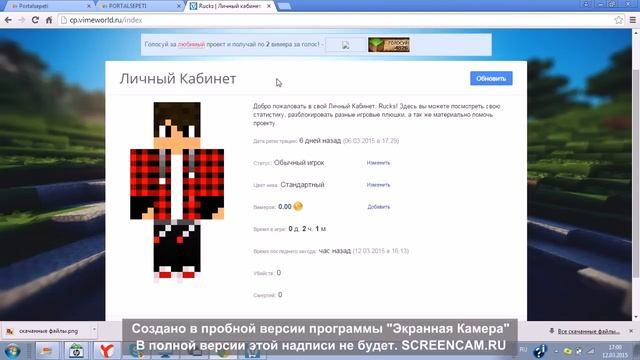Select the Rucks Личный кабинет tab
The width and height of the screenshot is (640, 360).
coord(229,6)
